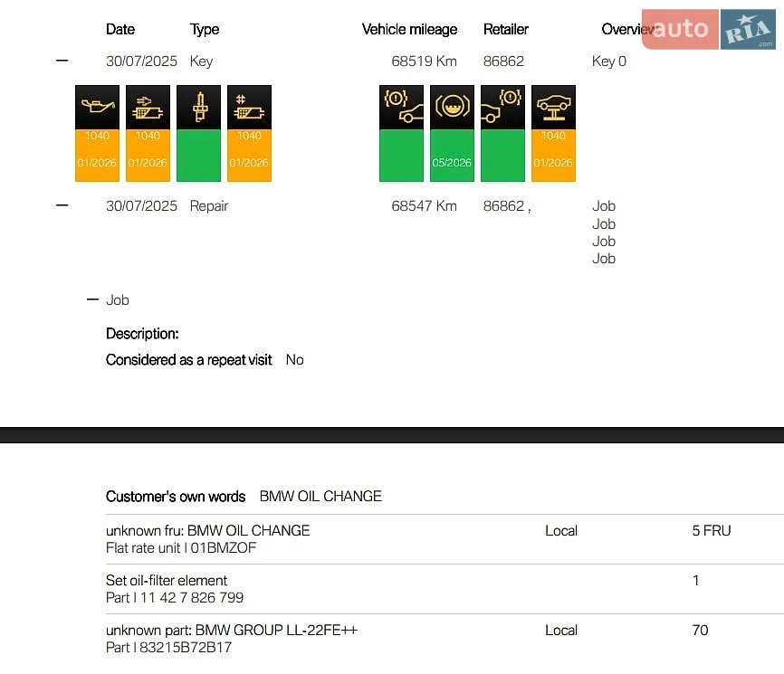
Task: Open the second Job in Overview list
Action: [x=604, y=223]
